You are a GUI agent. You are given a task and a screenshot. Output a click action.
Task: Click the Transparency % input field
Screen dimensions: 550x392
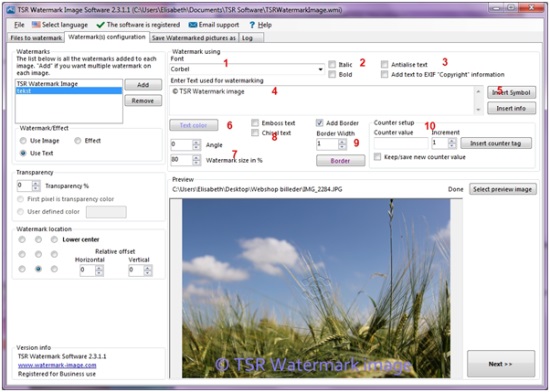(24, 185)
